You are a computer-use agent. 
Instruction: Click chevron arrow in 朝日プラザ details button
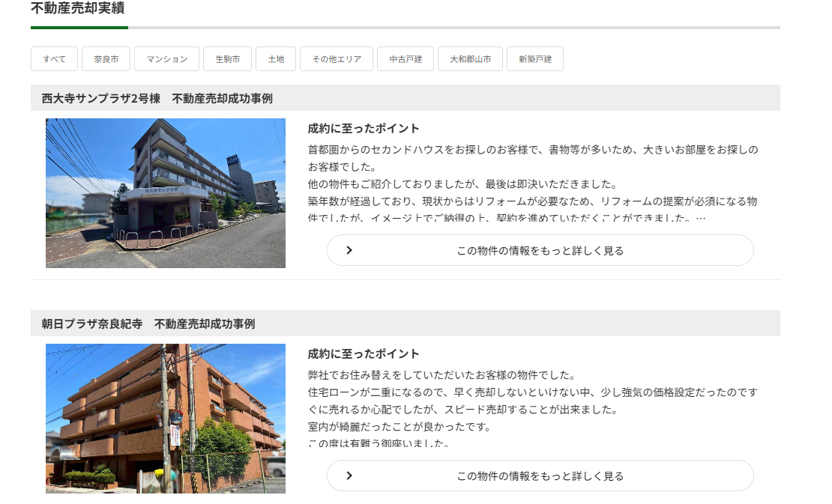(349, 476)
